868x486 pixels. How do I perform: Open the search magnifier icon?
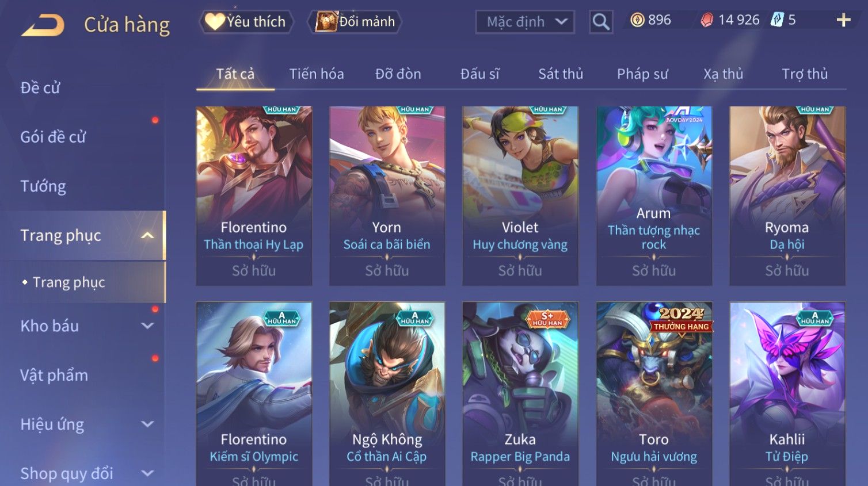(x=601, y=22)
